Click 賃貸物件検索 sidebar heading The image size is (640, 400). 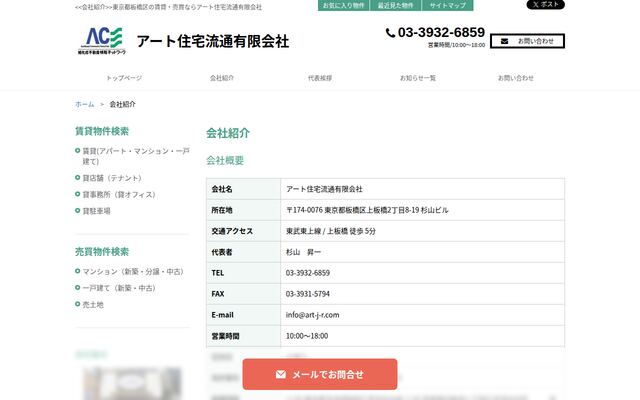pos(102,131)
